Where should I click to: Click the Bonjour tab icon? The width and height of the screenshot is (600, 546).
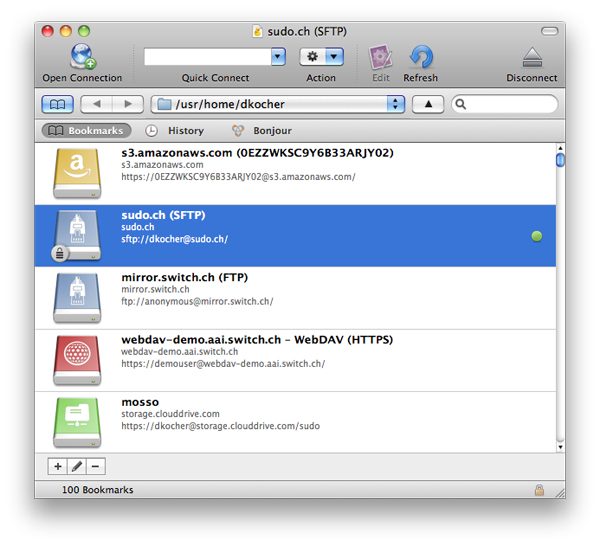[238, 130]
